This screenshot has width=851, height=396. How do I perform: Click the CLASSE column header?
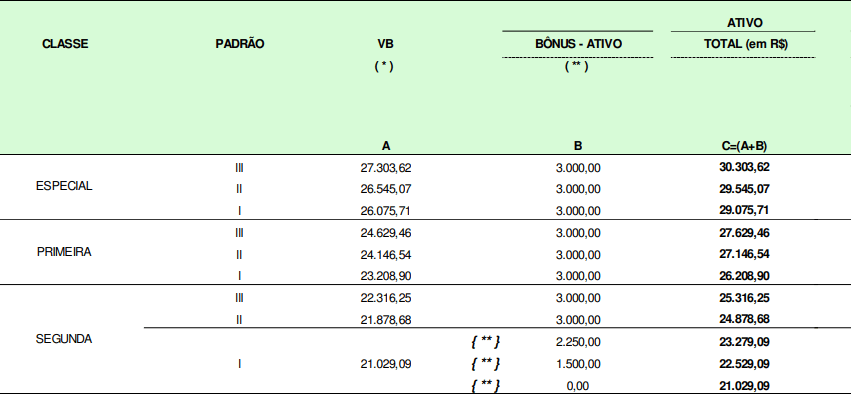65,44
